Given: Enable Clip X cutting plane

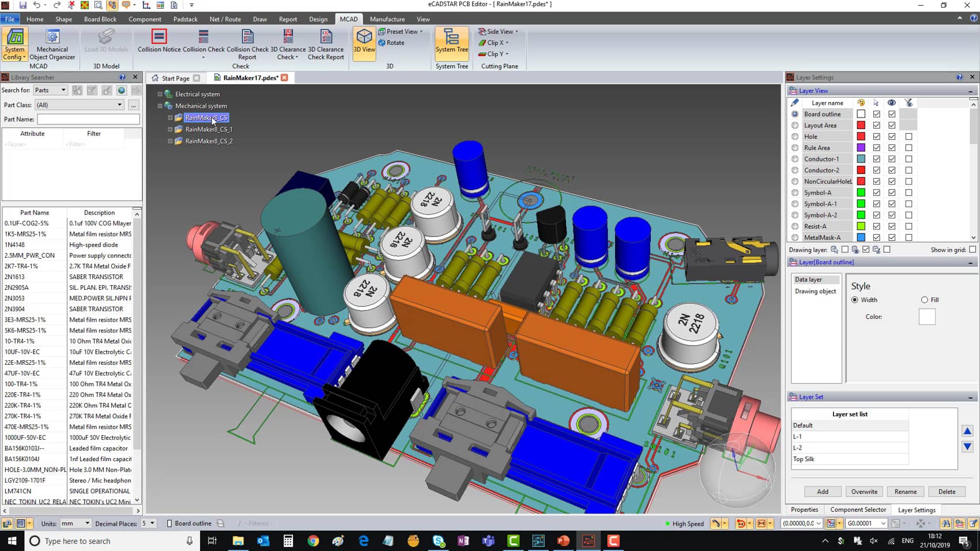Looking at the screenshot, I should pyautogui.click(x=493, y=43).
